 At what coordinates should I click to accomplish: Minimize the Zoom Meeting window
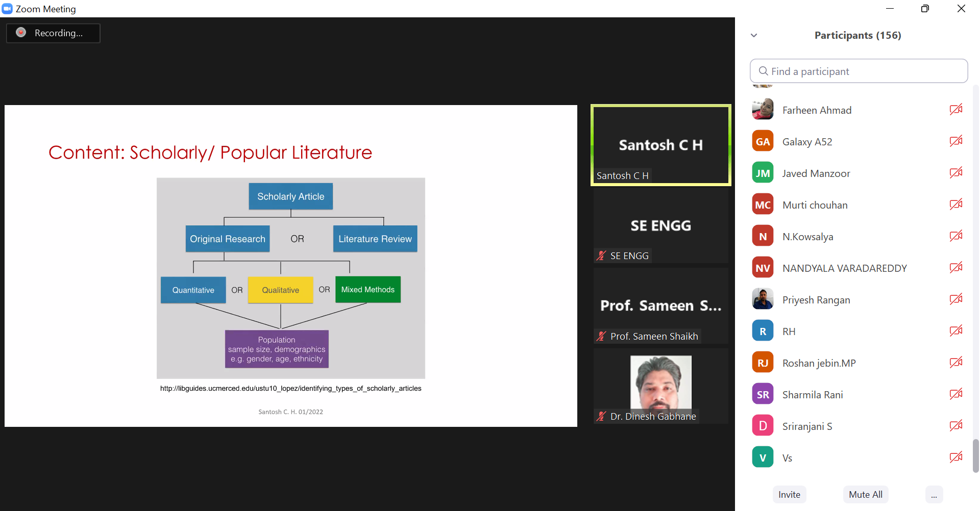pyautogui.click(x=890, y=9)
